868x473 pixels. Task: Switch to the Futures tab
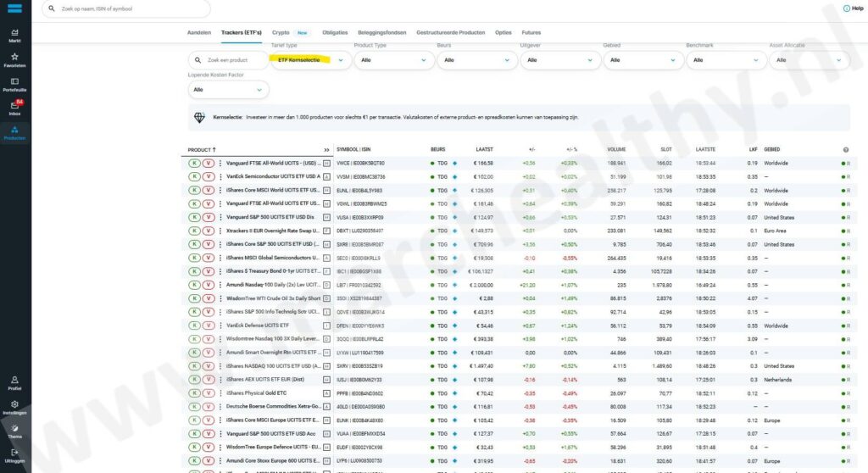point(531,33)
